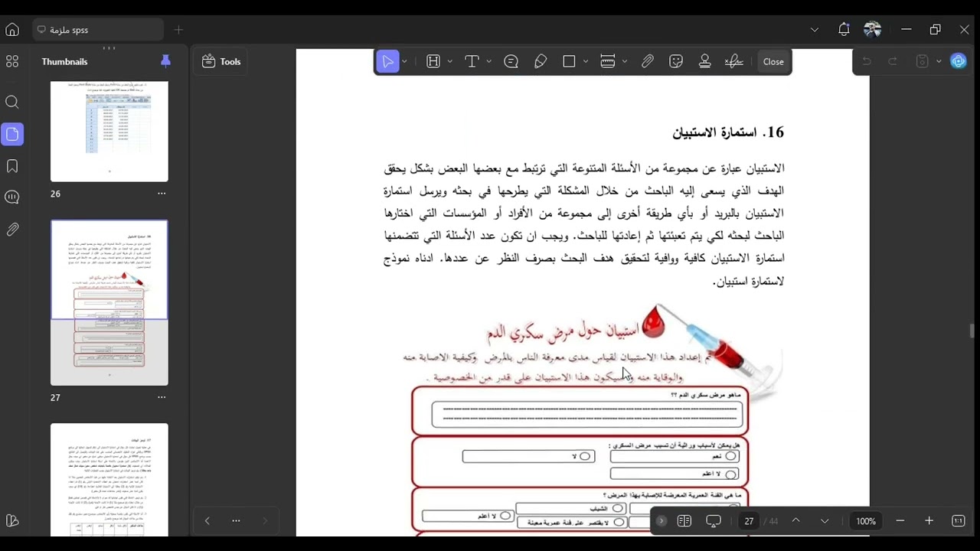Click the back arrow below thumbnails
This screenshot has height=551, width=980.
click(x=207, y=520)
